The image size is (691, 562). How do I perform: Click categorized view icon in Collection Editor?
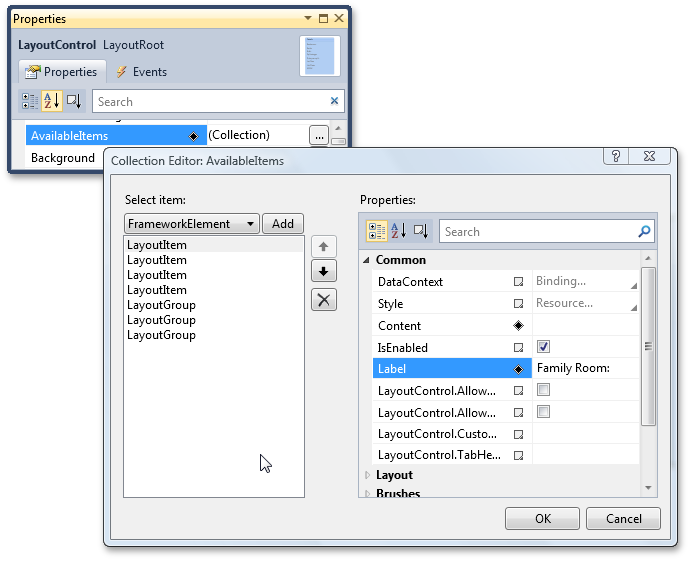(x=377, y=231)
